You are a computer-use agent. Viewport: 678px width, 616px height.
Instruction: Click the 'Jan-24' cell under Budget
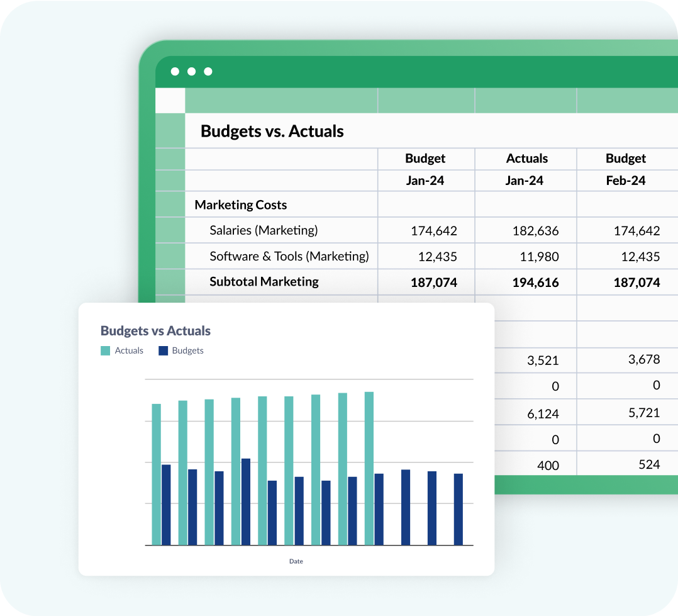(426, 181)
